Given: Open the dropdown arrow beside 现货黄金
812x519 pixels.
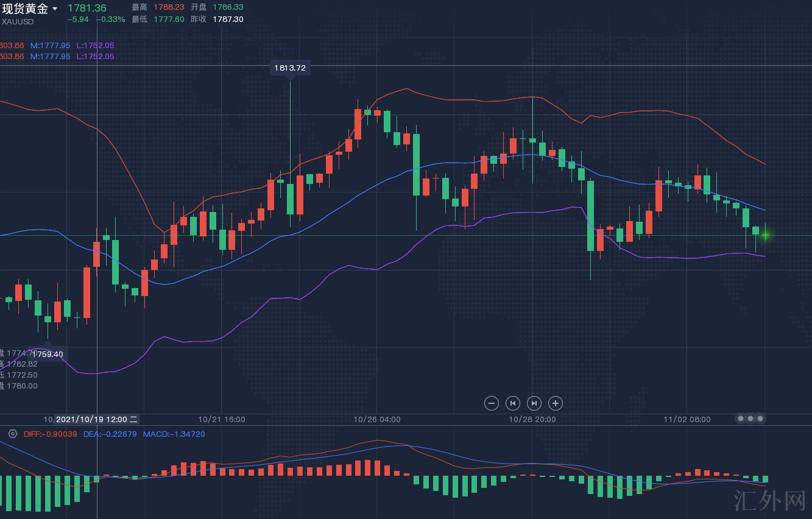Looking at the screenshot, I should pyautogui.click(x=55, y=9).
